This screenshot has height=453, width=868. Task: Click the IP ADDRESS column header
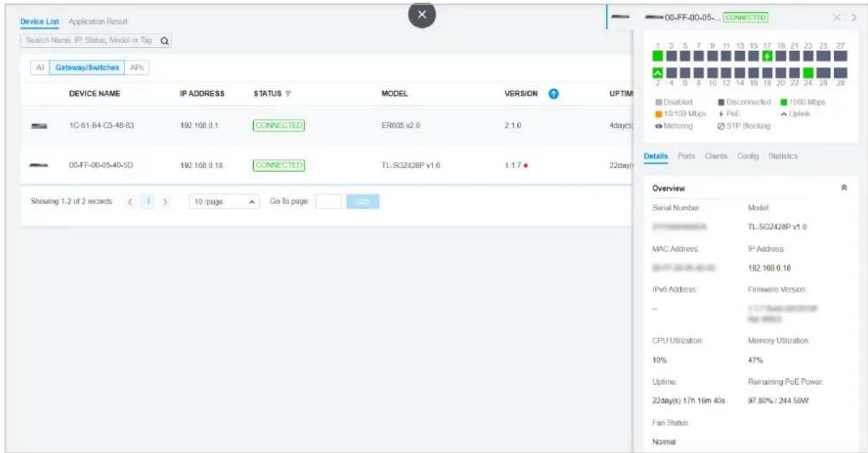202,94
